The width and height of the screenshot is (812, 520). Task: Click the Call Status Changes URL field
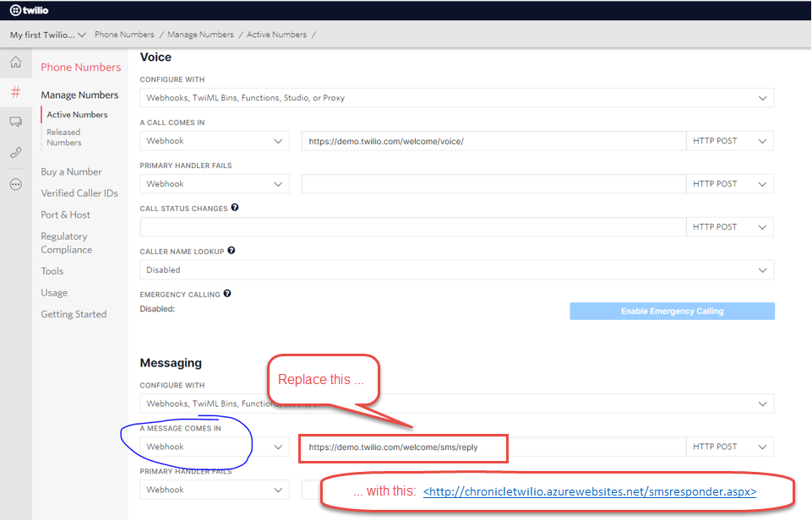coord(412,226)
